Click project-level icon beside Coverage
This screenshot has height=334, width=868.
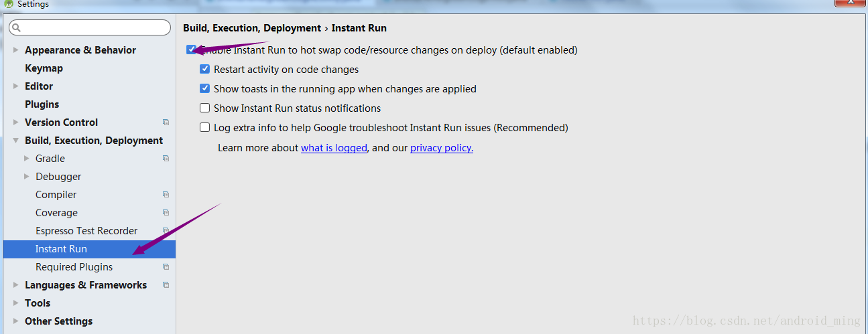pyautogui.click(x=166, y=213)
